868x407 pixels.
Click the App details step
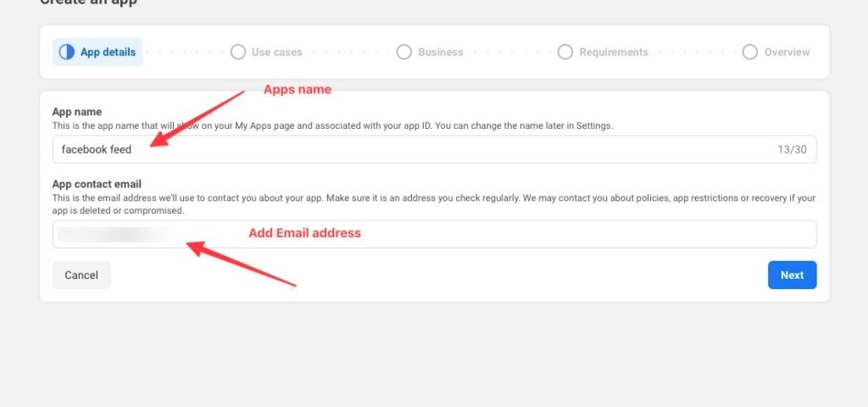[x=97, y=52]
